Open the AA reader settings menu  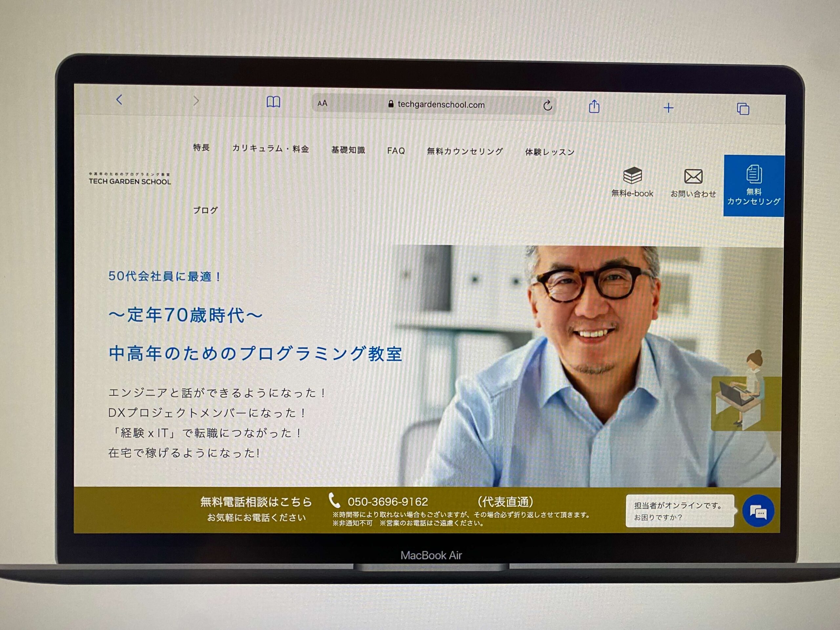coord(323,103)
